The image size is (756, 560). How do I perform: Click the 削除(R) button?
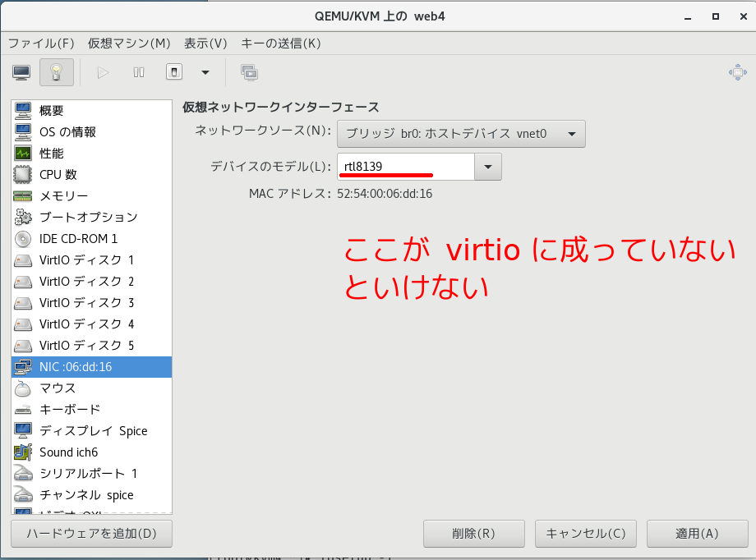474,534
